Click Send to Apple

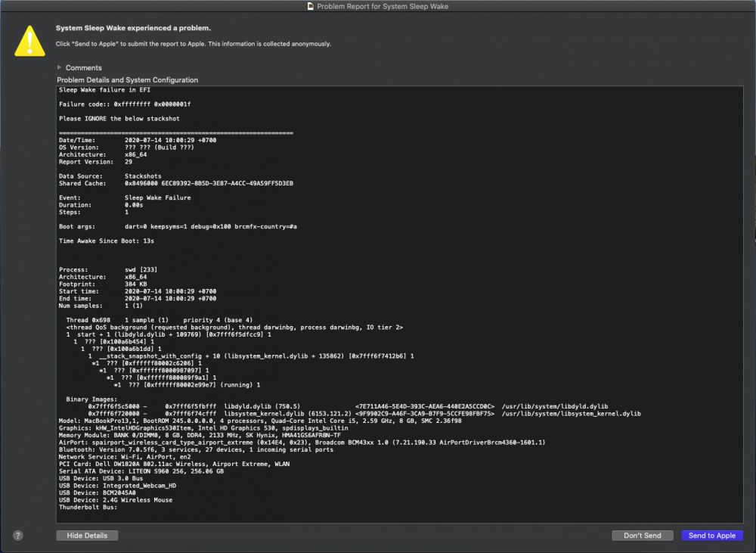(711, 535)
